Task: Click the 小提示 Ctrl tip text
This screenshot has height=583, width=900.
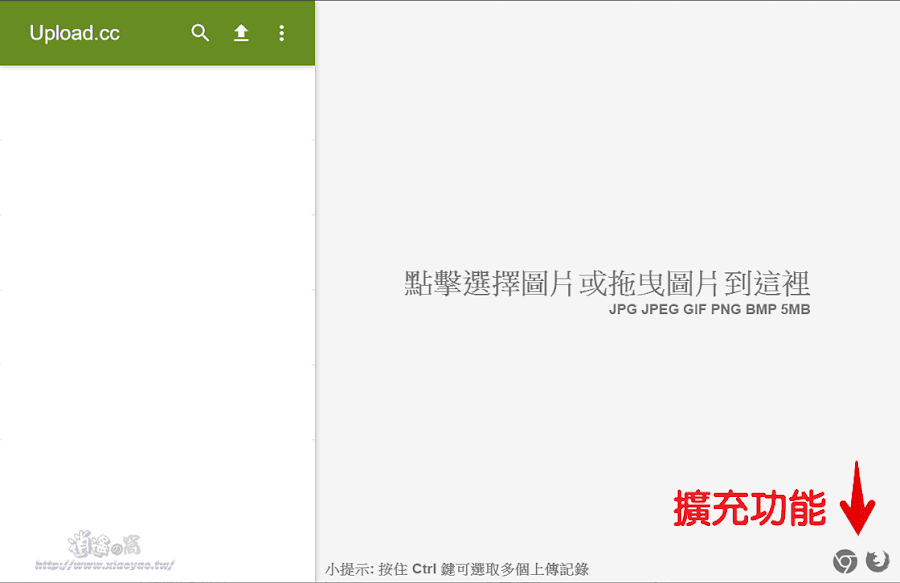Action: click(457, 569)
